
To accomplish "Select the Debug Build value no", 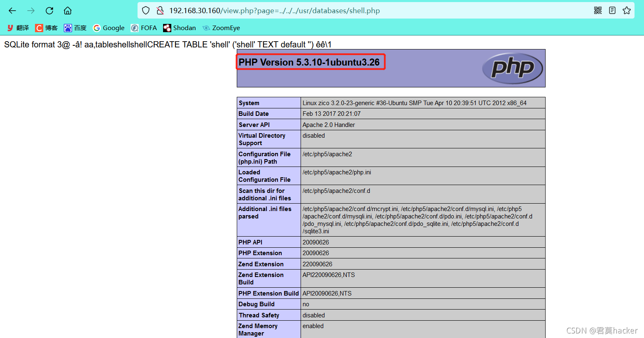I will (x=306, y=304).
